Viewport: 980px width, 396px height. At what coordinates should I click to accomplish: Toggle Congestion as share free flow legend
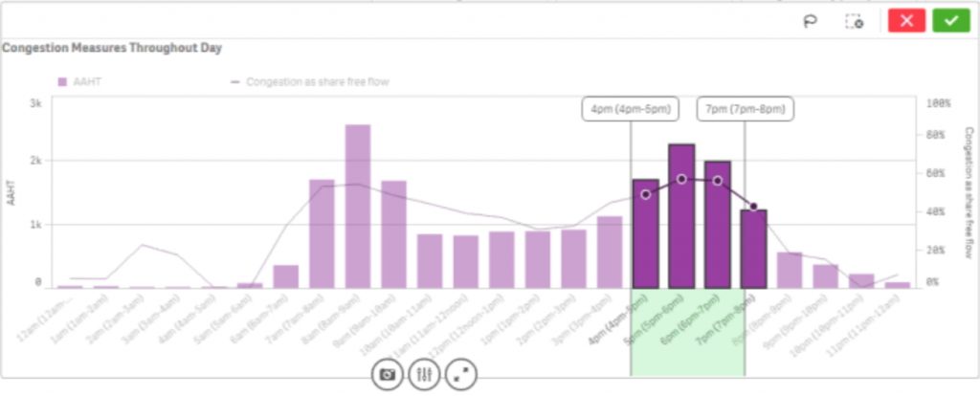310,82
